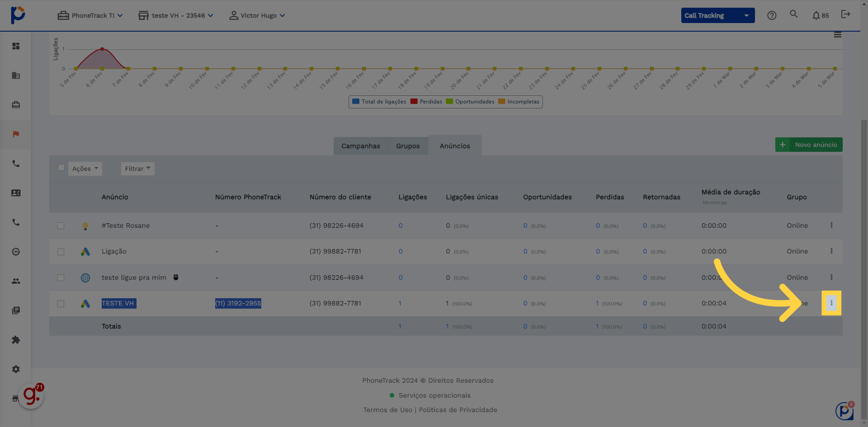Select the Anúncios tab

click(x=455, y=145)
